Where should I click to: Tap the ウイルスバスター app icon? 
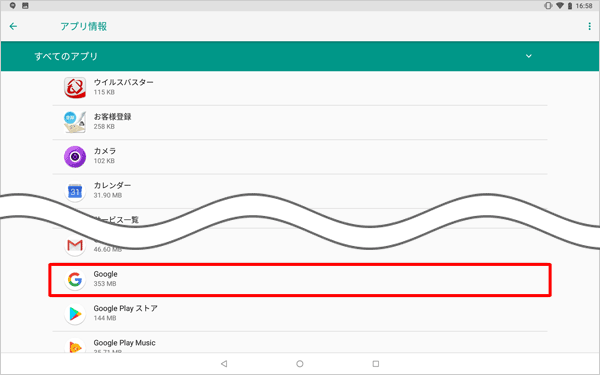(x=75, y=88)
